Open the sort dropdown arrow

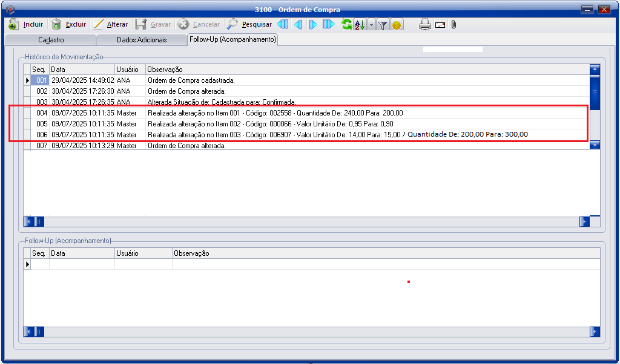pos(371,25)
